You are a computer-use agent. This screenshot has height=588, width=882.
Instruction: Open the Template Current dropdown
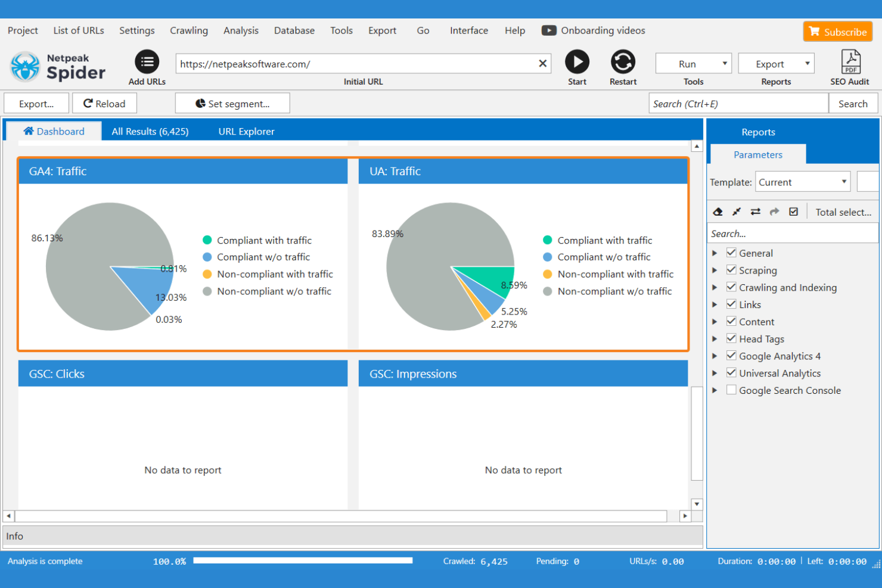click(803, 182)
